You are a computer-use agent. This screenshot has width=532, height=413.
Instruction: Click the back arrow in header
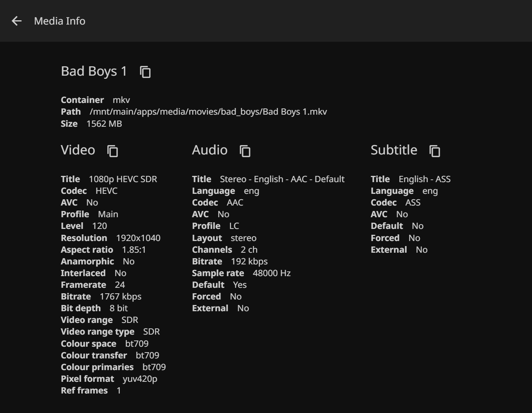tap(16, 21)
